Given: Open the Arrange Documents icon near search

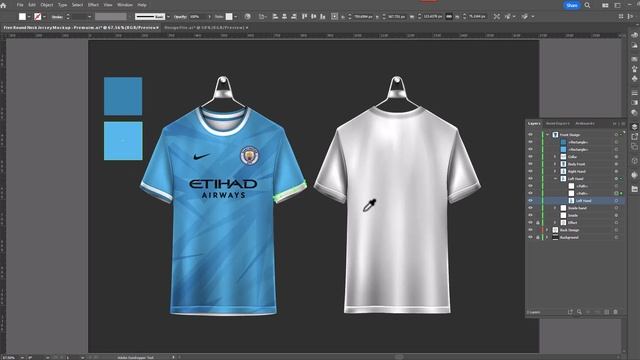Looking at the screenshot, I should click(x=605, y=5).
